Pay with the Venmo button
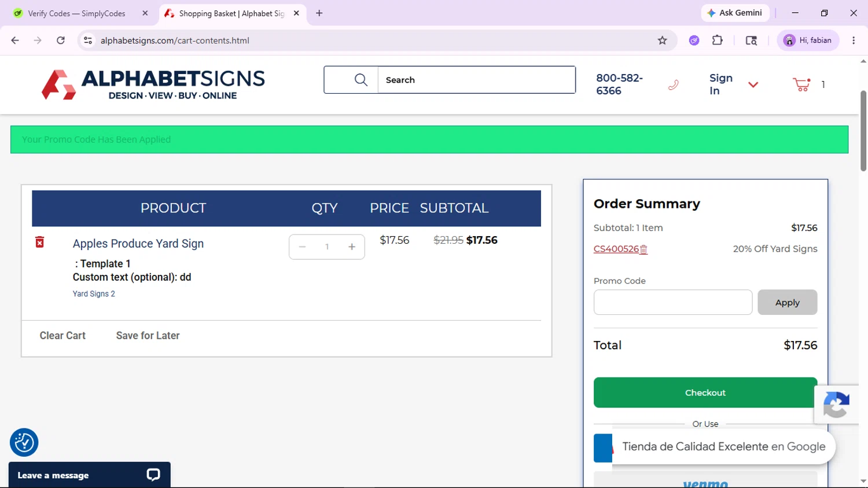This screenshot has width=868, height=488. point(705,480)
